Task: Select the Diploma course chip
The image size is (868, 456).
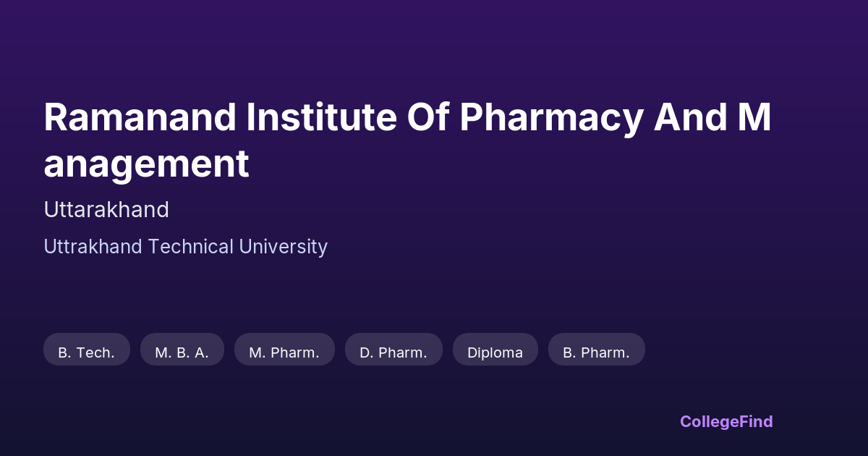Action: [x=495, y=352]
